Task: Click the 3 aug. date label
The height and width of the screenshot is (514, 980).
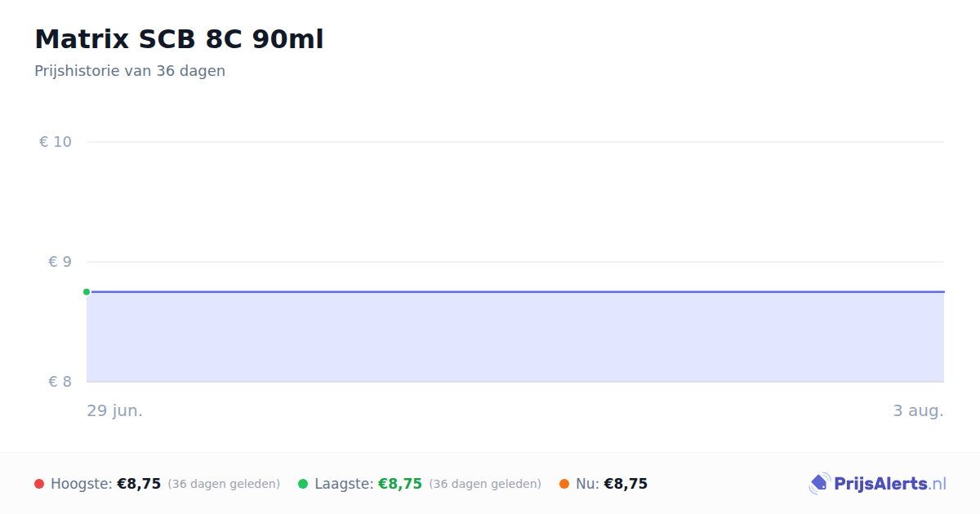Action: [918, 411]
